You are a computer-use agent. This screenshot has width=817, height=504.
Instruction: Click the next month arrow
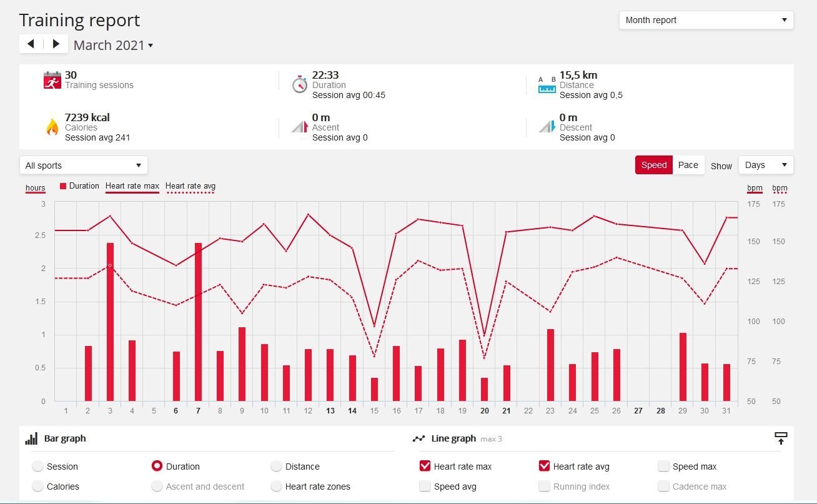click(x=56, y=44)
